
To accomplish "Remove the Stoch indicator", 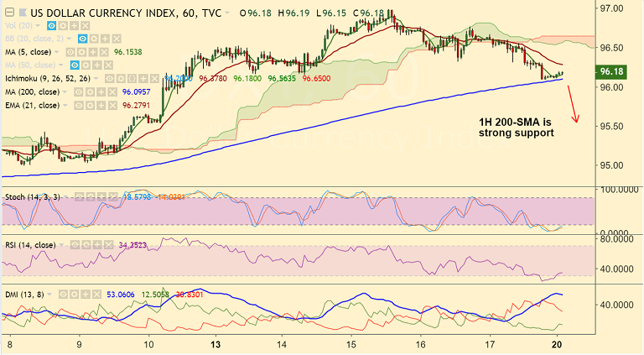I will pos(112,197).
